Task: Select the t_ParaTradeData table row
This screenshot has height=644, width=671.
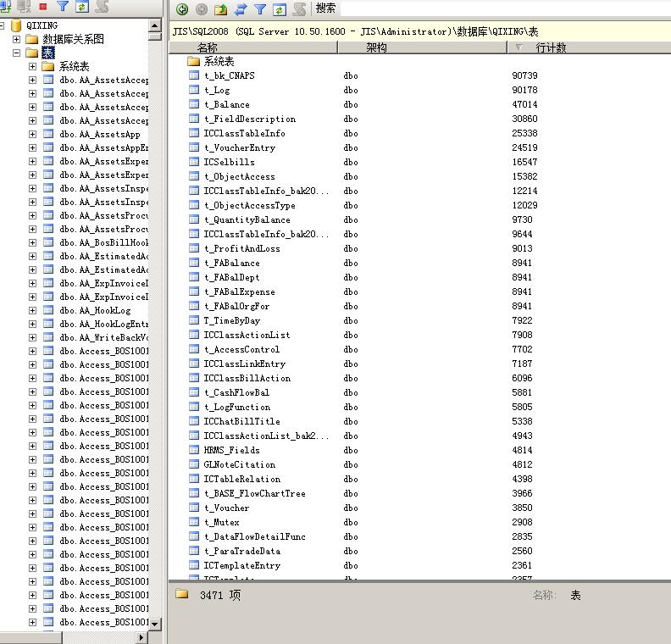Action: pos(242,551)
